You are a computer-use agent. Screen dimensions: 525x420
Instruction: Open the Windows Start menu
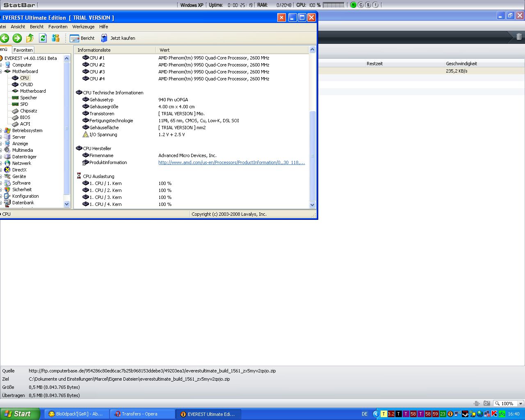click(x=20, y=414)
